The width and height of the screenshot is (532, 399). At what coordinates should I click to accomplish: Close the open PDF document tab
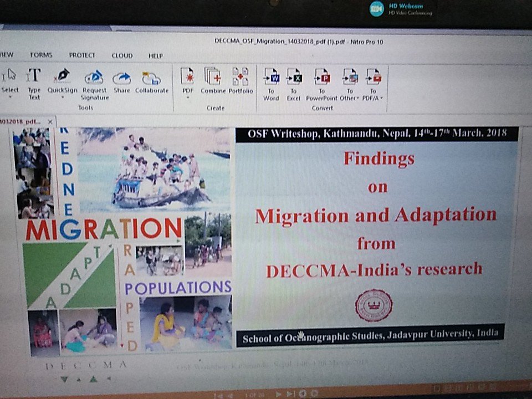click(x=50, y=121)
